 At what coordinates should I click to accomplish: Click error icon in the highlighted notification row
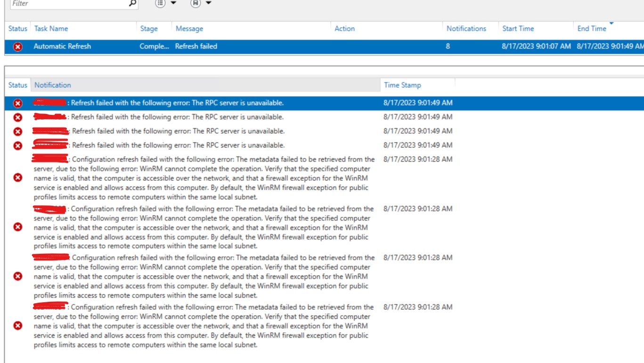tap(18, 103)
